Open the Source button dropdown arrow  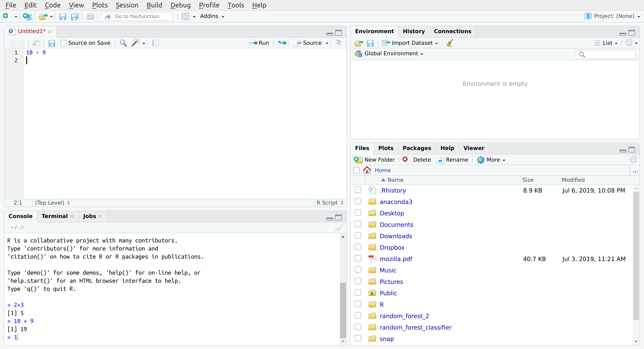click(327, 43)
